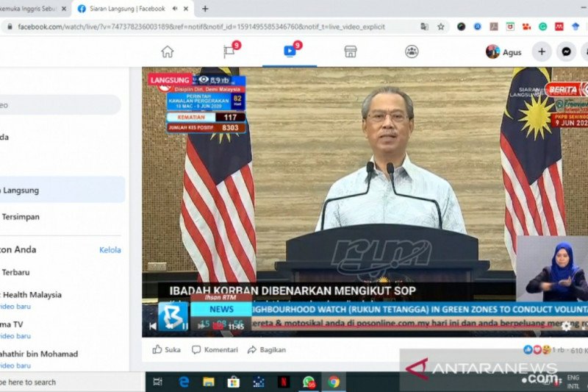
Task: Close the kemuka Inggris tab
Action: coord(63,9)
